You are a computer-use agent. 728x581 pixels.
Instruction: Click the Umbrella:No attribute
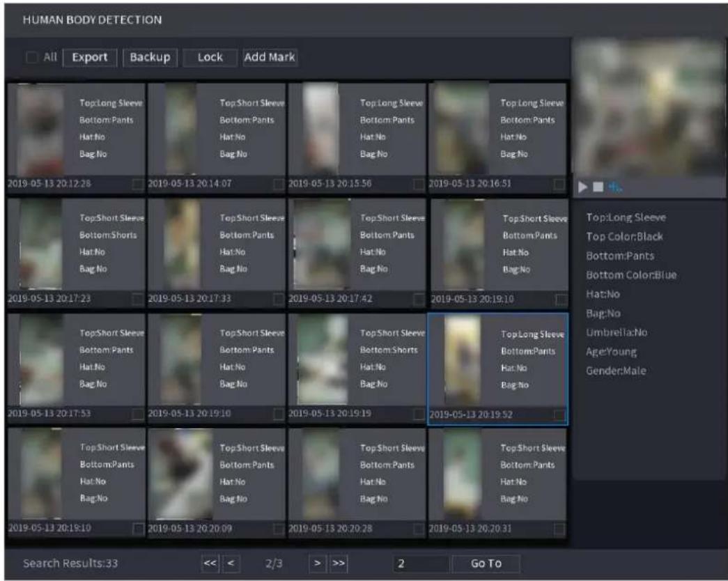(x=617, y=332)
